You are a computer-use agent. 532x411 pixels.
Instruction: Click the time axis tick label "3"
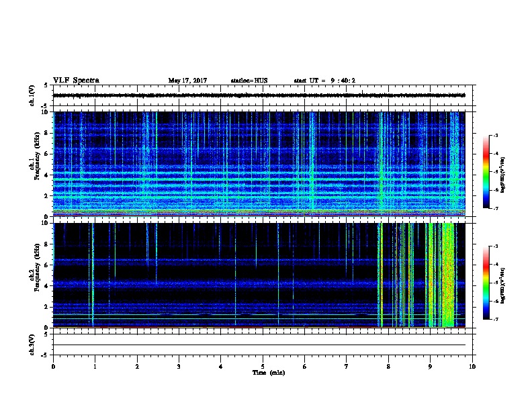pyautogui.click(x=179, y=367)
